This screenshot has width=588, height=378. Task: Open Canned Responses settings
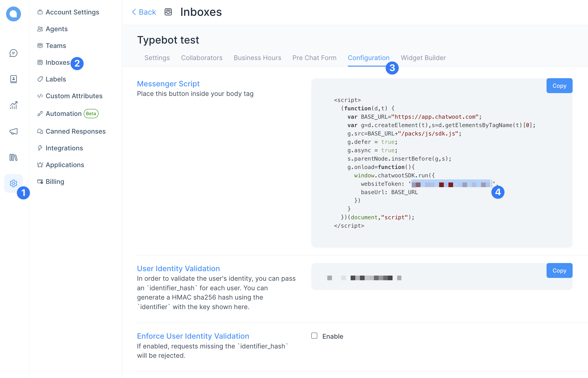click(75, 131)
